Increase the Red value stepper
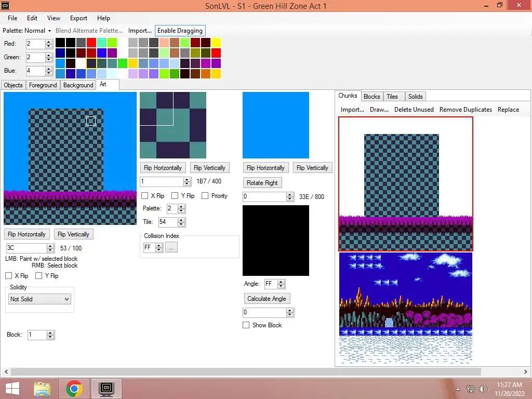Screen dimensions: 532x399 [49, 42]
